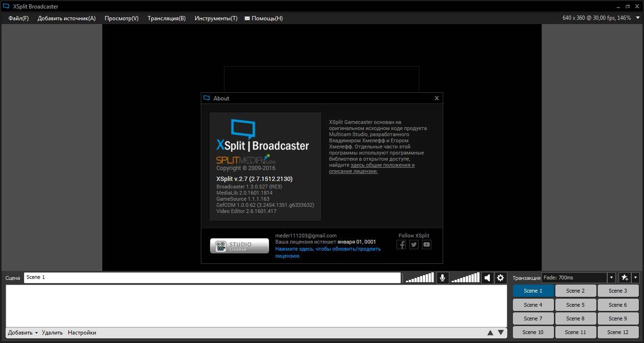
Task: Click the Сцена name field
Action: pyautogui.click(x=212, y=278)
